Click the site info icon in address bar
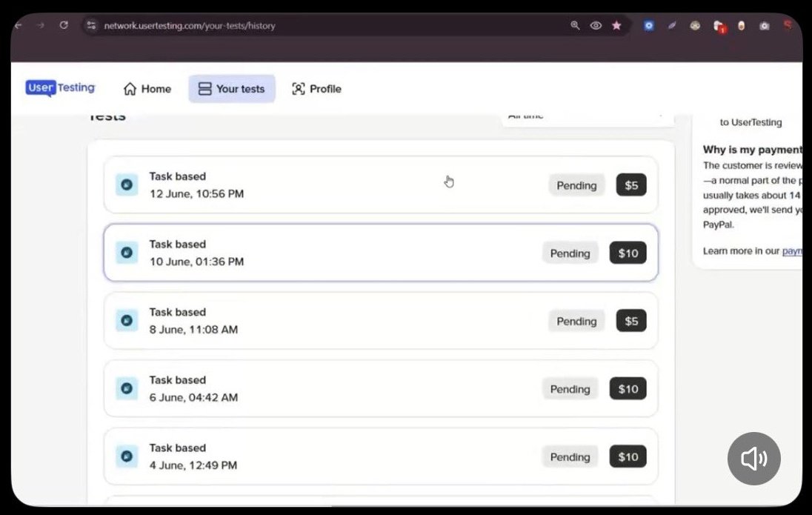The width and height of the screenshot is (812, 515). click(91, 25)
